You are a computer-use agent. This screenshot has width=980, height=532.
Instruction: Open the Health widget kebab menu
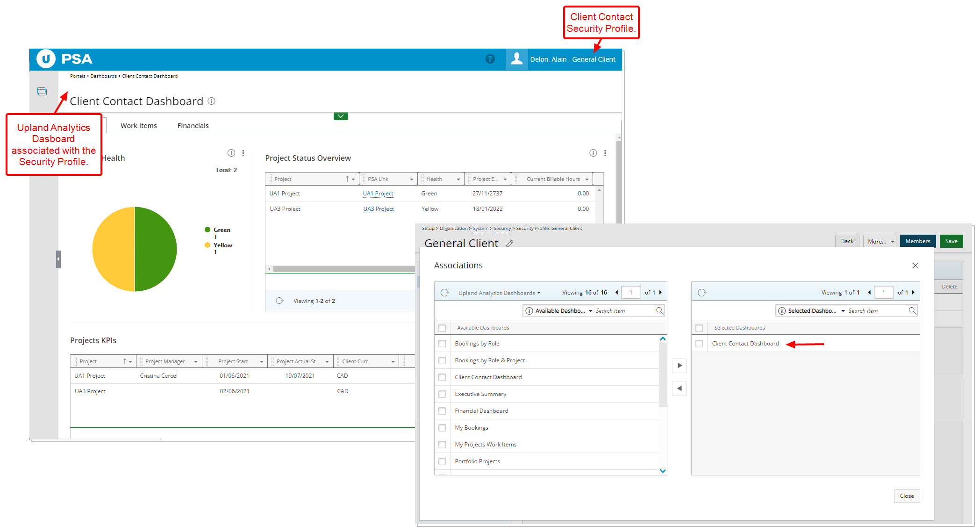243,153
